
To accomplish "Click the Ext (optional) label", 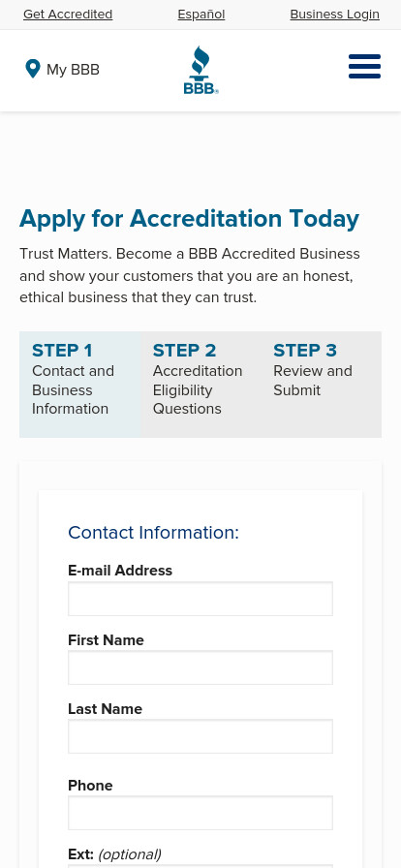I will [114, 854].
